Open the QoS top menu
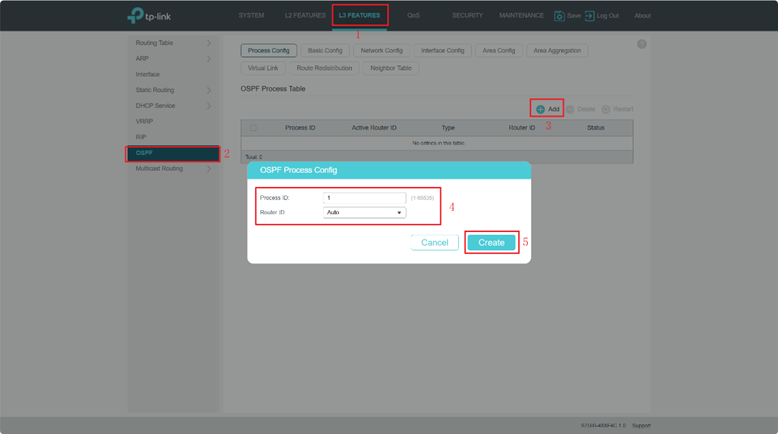 (x=413, y=15)
